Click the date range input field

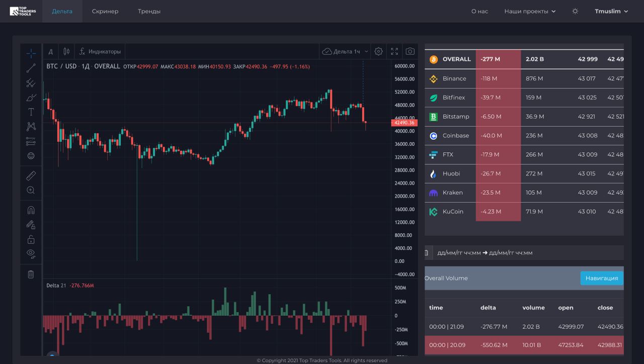528,253
